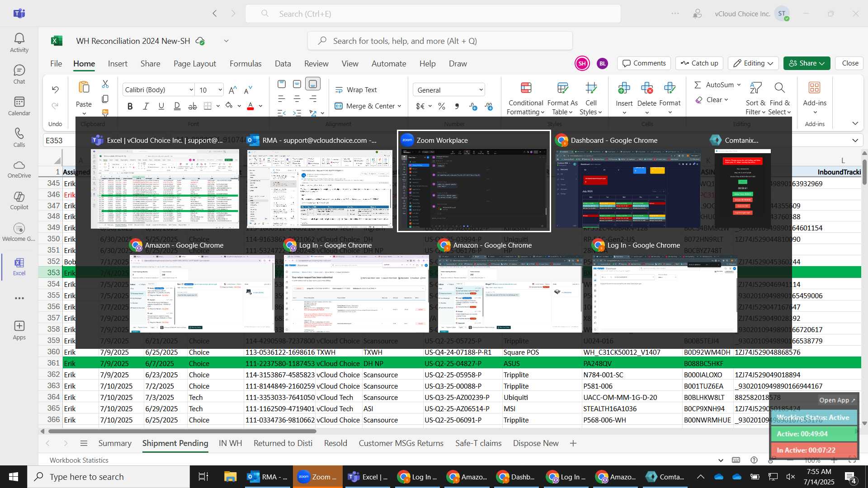
Task: Switch to Formulas ribbon tab
Action: coord(245,64)
